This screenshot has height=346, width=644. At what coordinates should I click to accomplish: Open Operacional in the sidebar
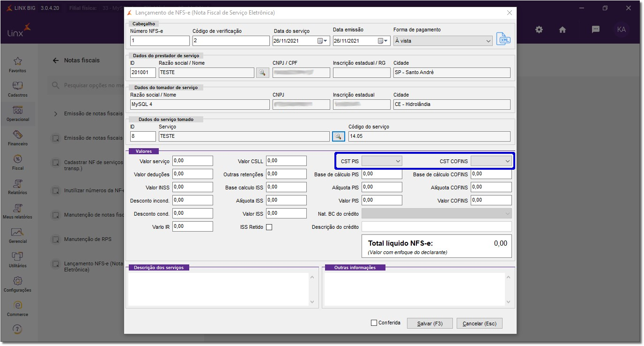[x=18, y=113]
